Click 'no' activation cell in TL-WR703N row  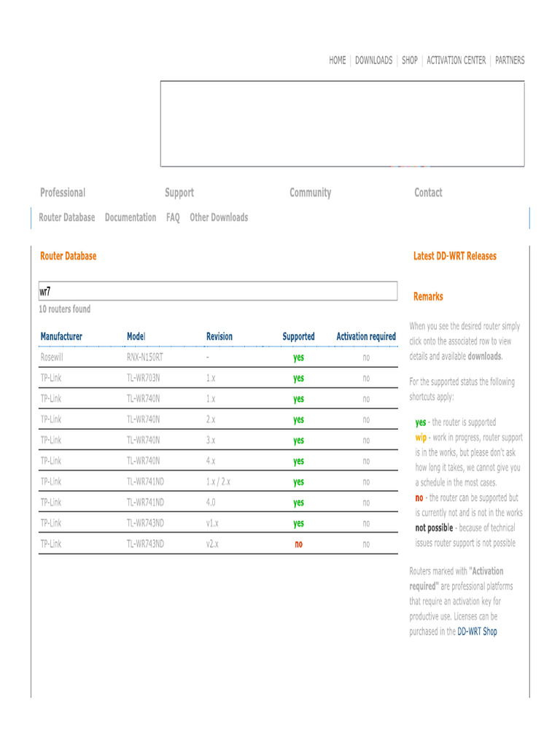pyautogui.click(x=366, y=379)
